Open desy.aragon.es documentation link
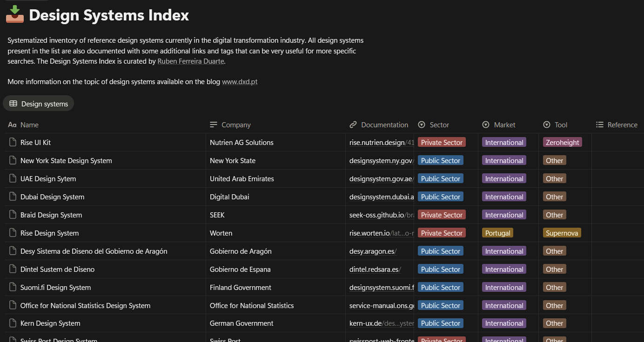644x342 pixels. pyautogui.click(x=373, y=251)
